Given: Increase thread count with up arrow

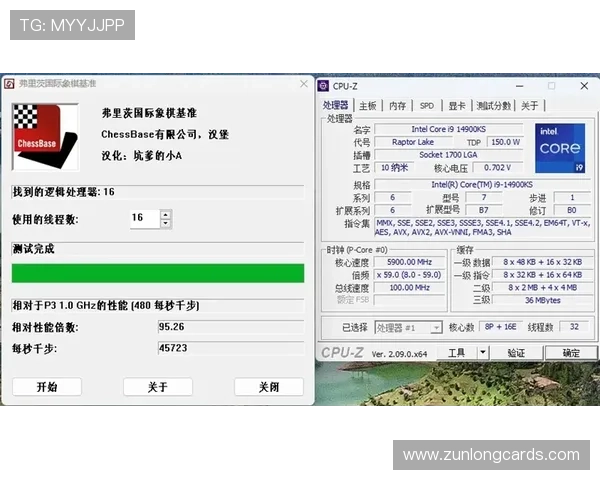Looking at the screenshot, I should 166,214.
